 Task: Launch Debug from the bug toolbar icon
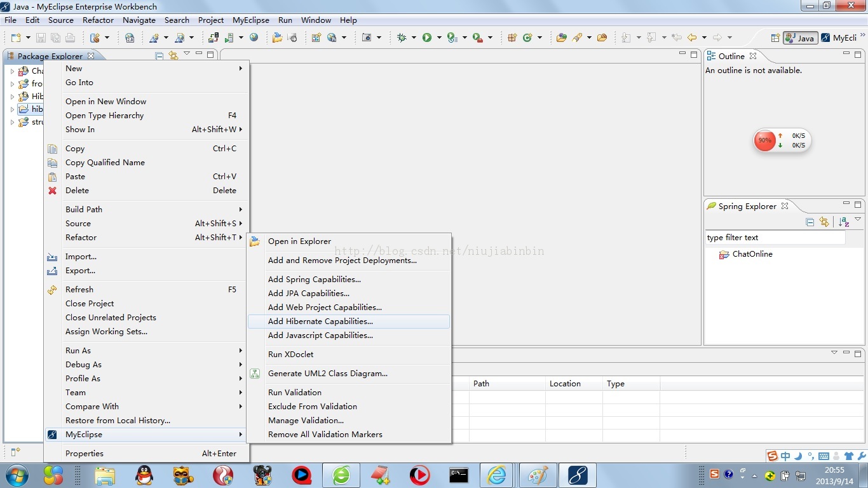(403, 37)
